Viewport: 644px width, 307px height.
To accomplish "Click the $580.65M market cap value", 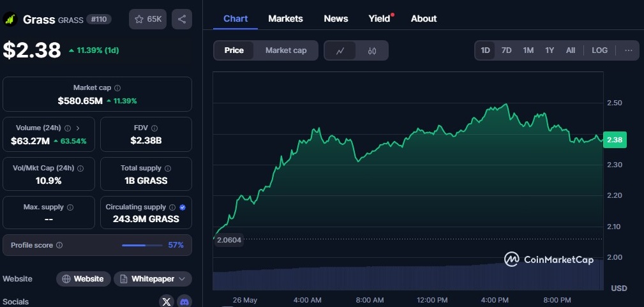I will pos(80,101).
